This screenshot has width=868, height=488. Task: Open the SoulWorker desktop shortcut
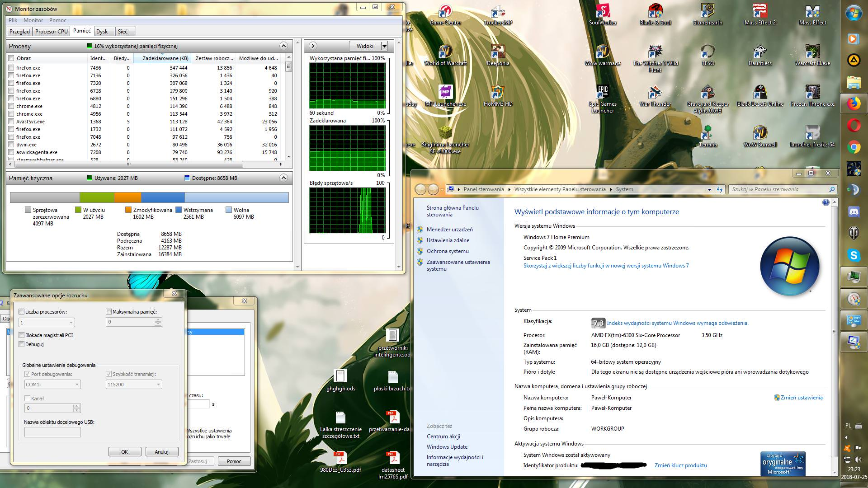coord(603,14)
